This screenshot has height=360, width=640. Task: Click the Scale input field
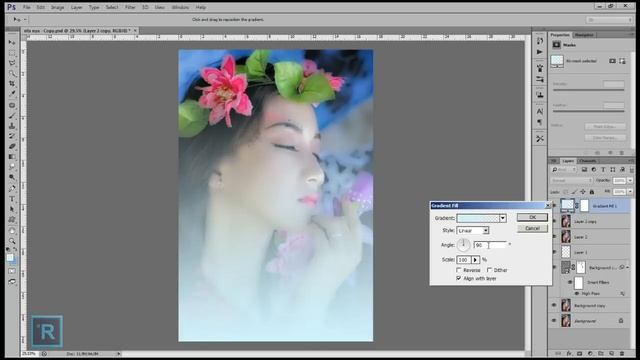pyautogui.click(x=464, y=260)
